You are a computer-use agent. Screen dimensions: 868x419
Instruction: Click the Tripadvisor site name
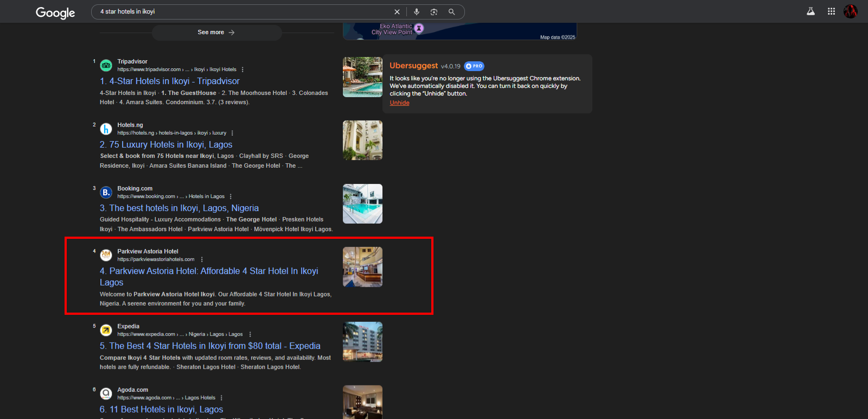click(x=132, y=61)
